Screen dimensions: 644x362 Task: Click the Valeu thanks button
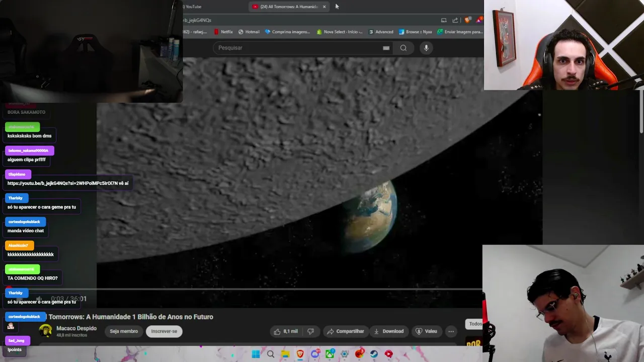pos(426,331)
